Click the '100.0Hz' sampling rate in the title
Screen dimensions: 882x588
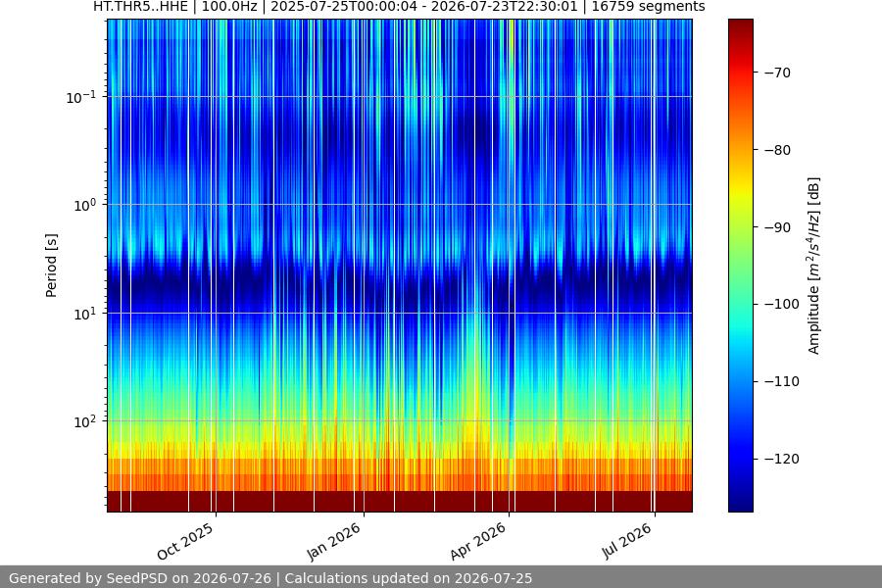tap(229, 7)
